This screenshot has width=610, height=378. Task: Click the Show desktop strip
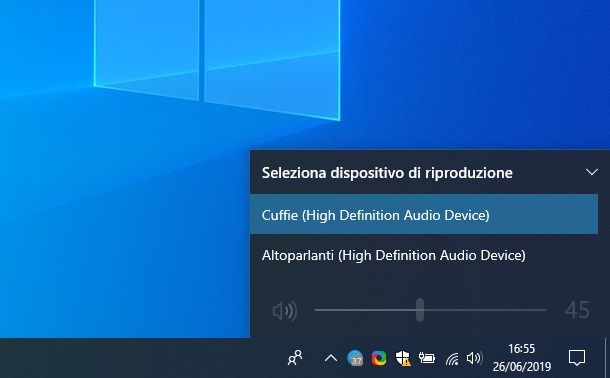point(606,358)
